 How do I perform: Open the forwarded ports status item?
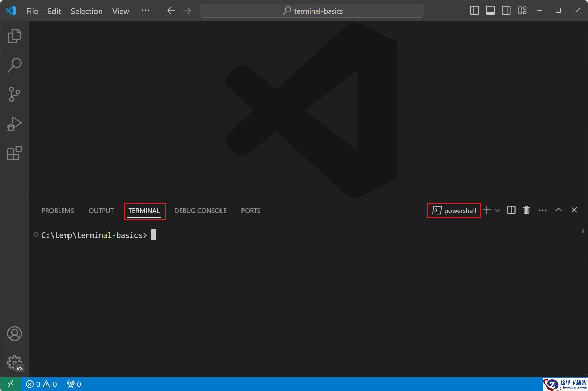tap(74, 384)
